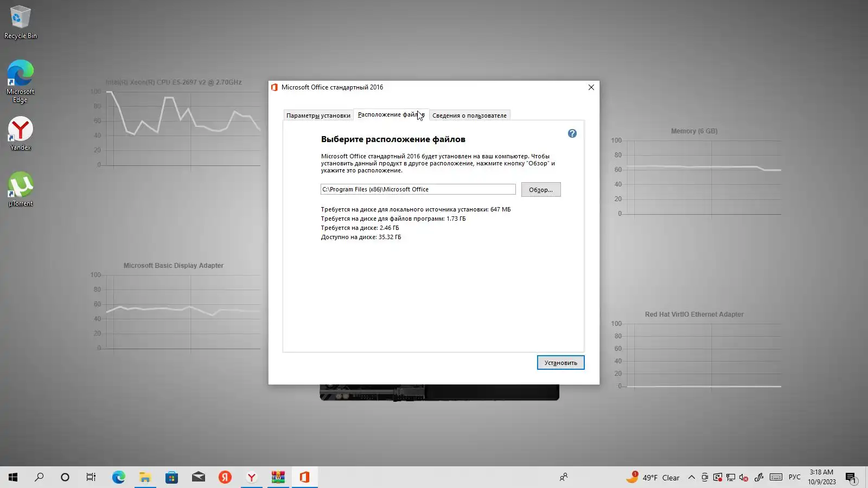The image size is (868, 488).
Task: Click the Обзор... browse button
Action: coord(541,190)
